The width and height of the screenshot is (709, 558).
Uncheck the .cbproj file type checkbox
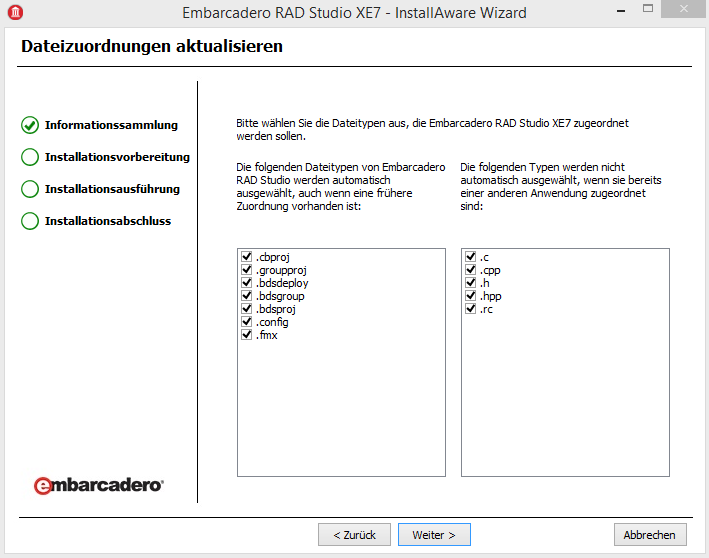coord(246,256)
